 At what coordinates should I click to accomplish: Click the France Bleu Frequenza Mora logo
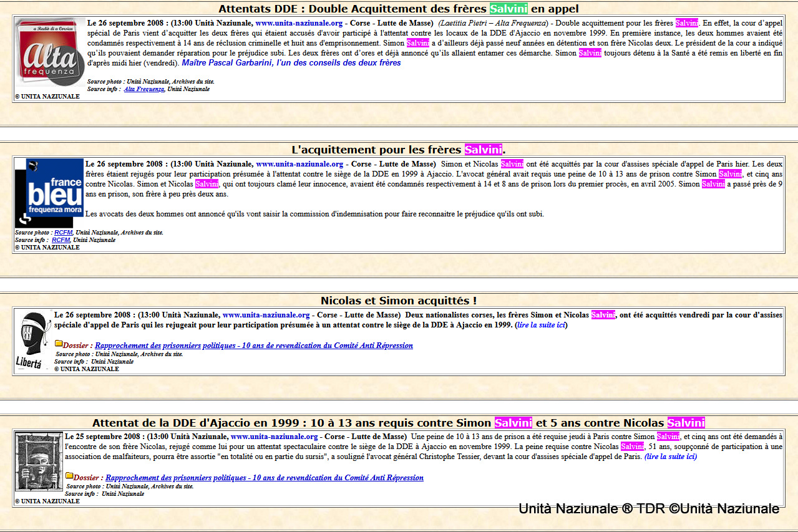point(49,193)
